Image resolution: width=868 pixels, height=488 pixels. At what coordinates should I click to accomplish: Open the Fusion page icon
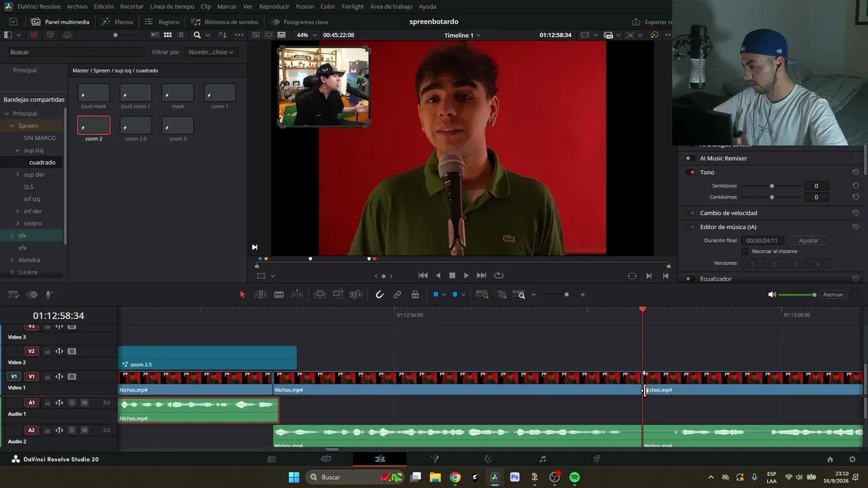click(x=434, y=459)
